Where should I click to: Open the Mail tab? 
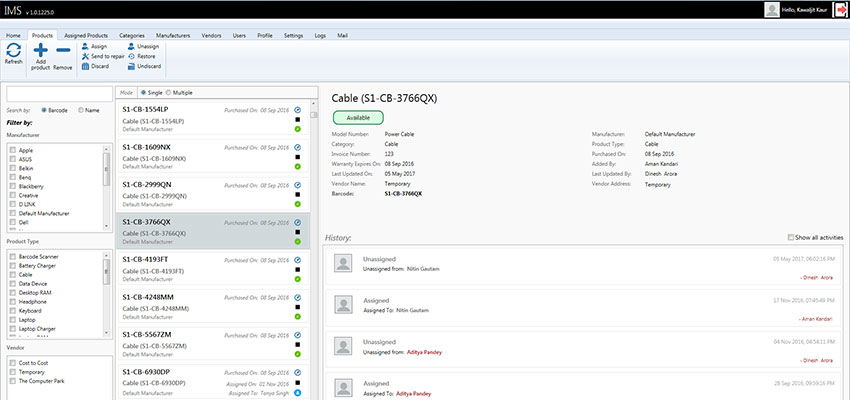tap(342, 36)
